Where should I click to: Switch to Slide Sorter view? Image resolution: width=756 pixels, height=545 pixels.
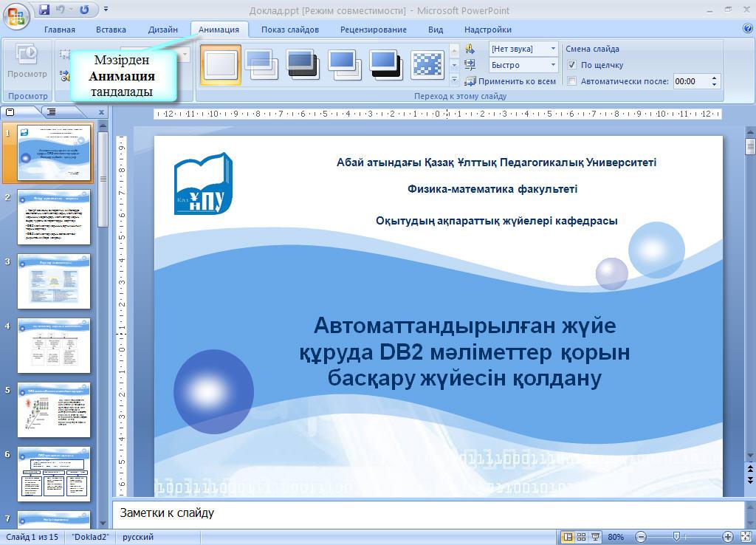582,537
